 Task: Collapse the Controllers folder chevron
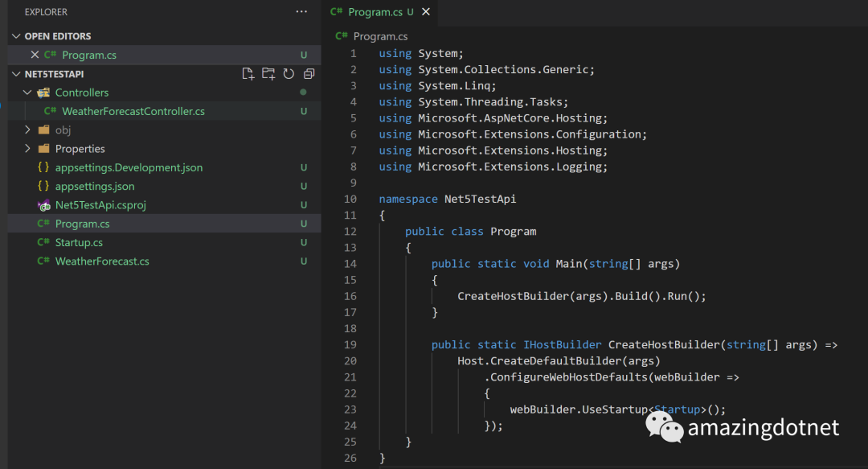(x=27, y=92)
